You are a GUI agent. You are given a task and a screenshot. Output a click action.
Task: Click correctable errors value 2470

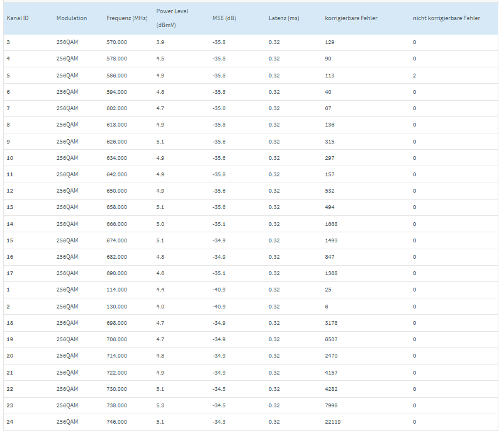click(x=331, y=356)
